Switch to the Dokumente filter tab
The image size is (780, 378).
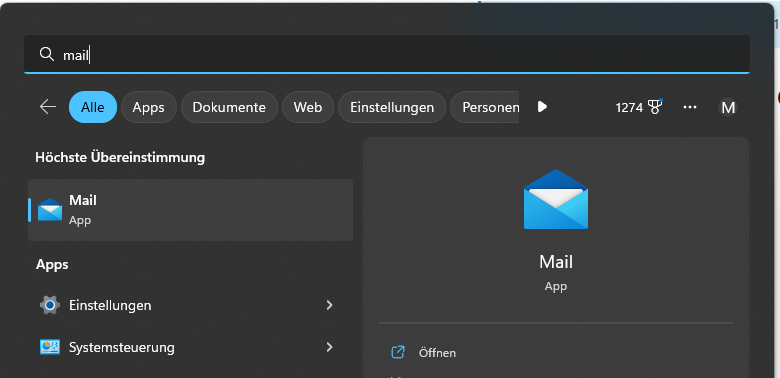point(229,107)
